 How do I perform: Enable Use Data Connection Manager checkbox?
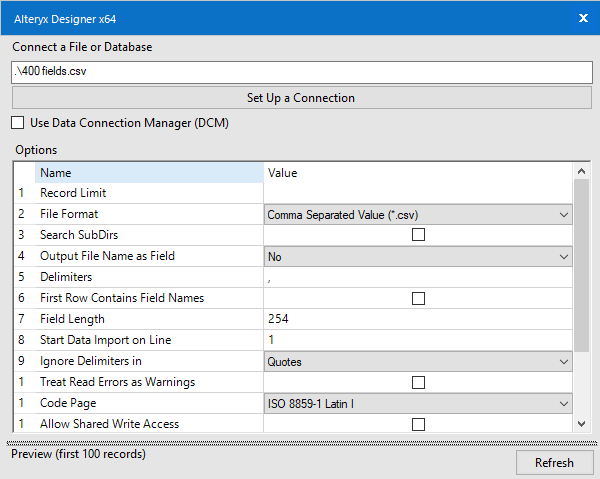pyautogui.click(x=18, y=123)
